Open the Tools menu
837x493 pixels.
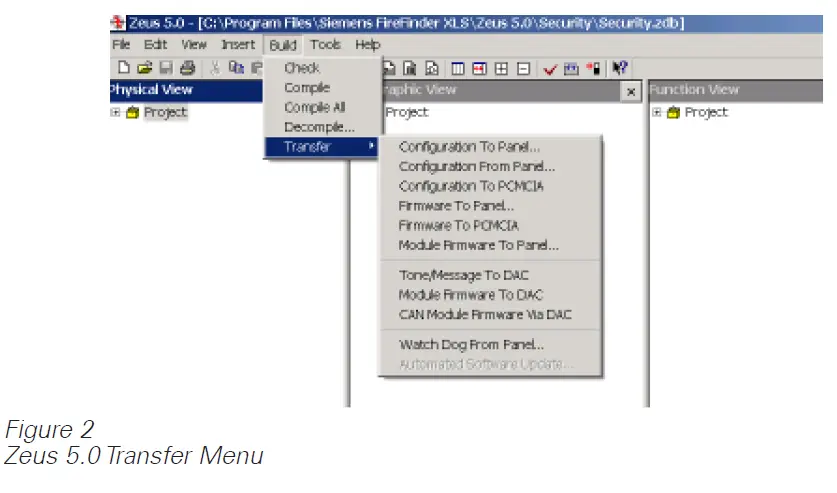[x=326, y=45]
